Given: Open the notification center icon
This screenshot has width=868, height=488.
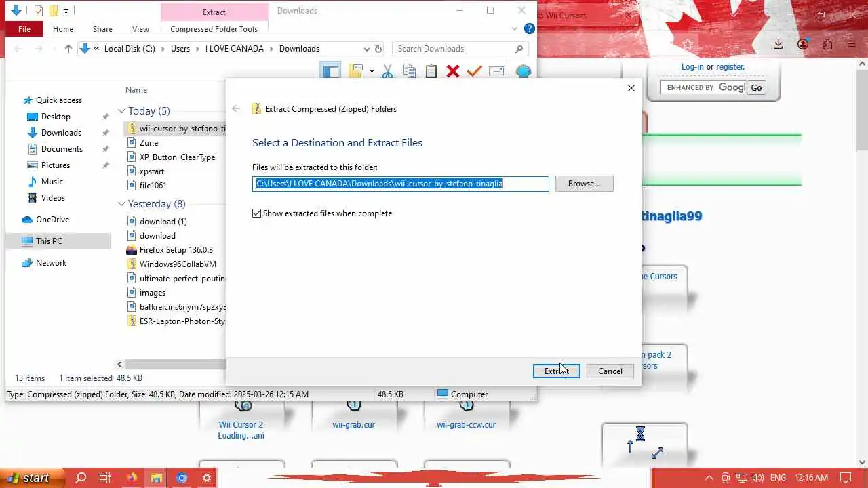Looking at the screenshot, I should pos(845,478).
